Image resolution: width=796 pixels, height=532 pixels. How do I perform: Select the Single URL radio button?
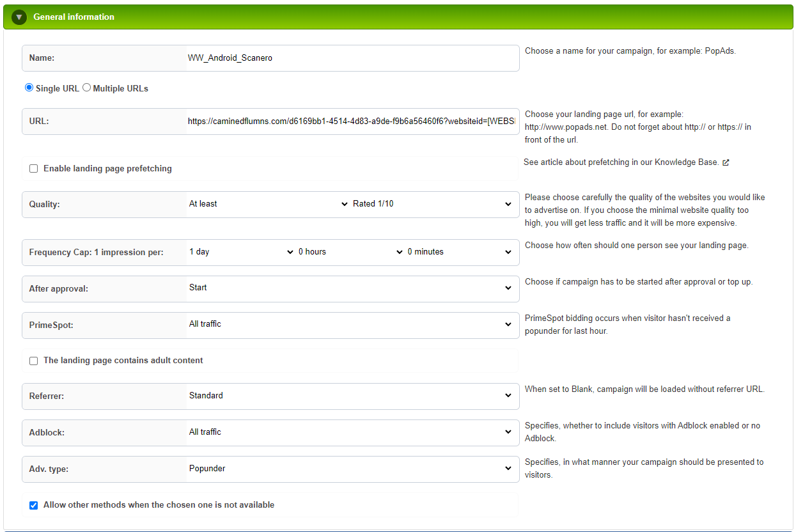coord(29,88)
